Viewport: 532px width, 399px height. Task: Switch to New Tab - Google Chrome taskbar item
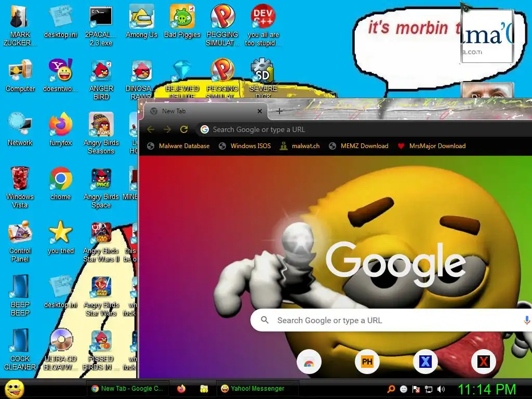click(127, 389)
